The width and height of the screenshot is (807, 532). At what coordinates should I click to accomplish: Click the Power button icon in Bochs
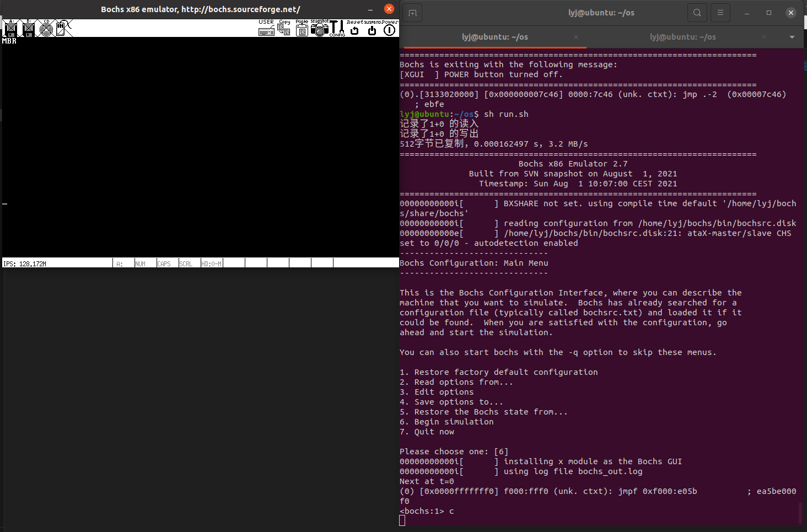pos(390,28)
